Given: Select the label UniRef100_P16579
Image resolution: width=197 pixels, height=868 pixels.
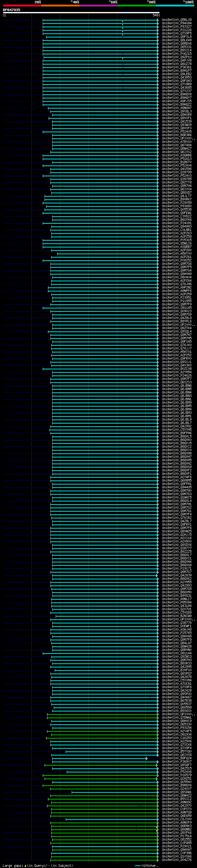Looking at the screenshot, I should (176, 775).
